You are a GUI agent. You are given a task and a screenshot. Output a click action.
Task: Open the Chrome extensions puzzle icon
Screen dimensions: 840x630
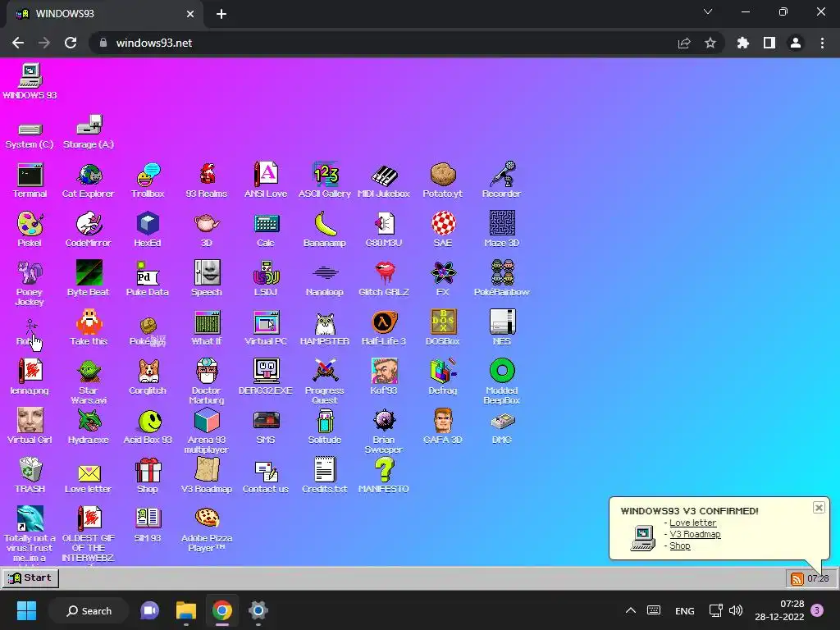point(743,43)
